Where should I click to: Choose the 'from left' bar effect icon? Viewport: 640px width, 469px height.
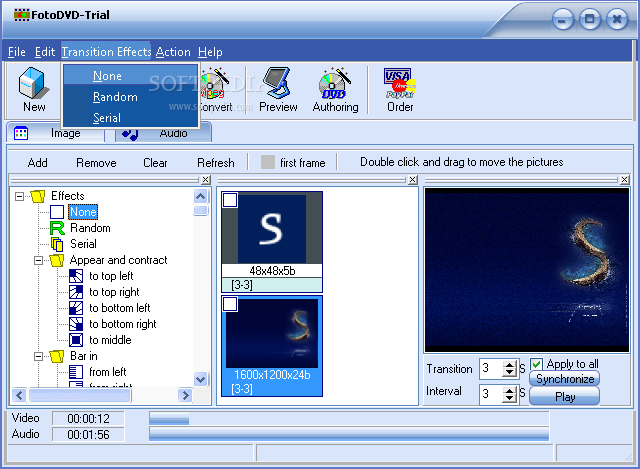[76, 372]
